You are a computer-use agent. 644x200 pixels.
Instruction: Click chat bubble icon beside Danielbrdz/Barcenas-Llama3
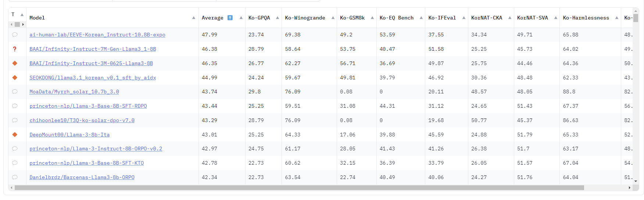click(15, 177)
